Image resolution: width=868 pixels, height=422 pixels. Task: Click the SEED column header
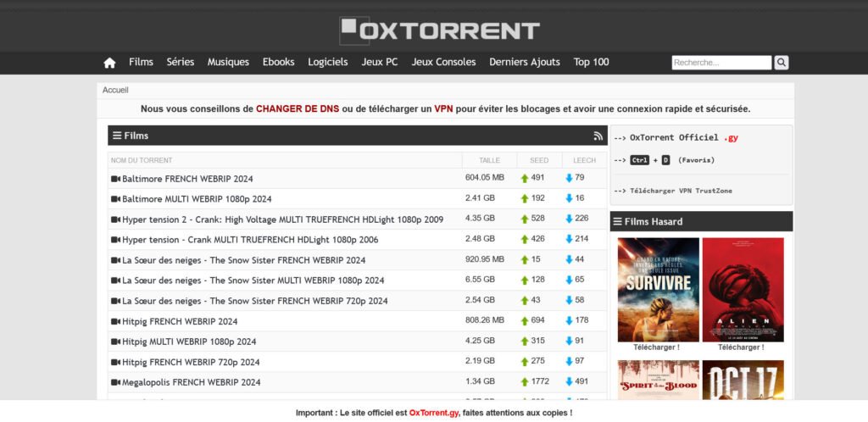[539, 160]
